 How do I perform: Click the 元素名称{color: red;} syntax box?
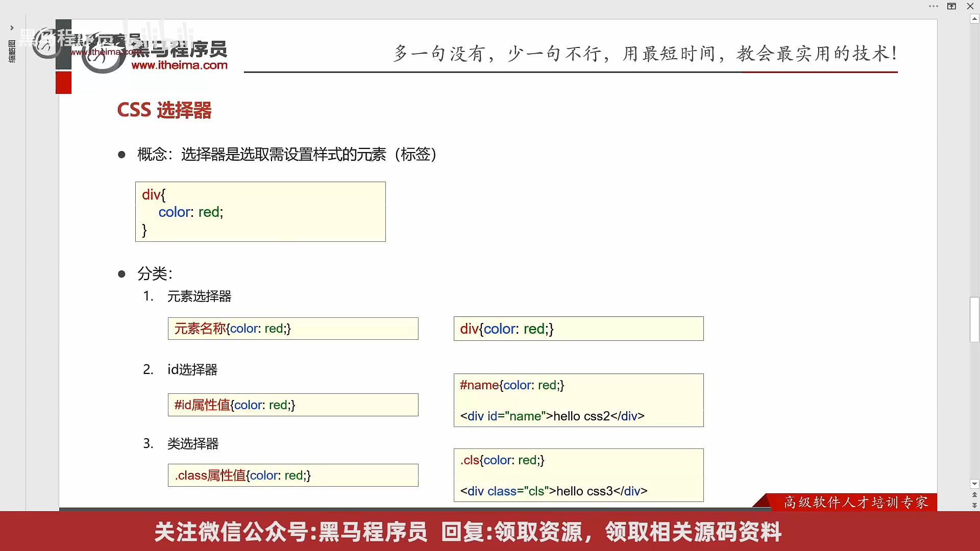tap(293, 329)
